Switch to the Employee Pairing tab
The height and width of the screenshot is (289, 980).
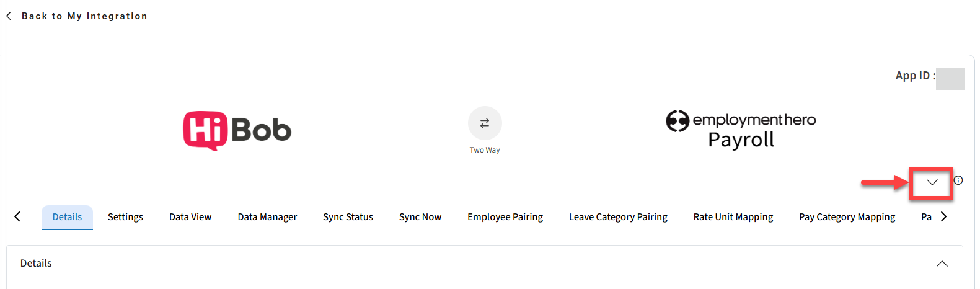(x=505, y=217)
